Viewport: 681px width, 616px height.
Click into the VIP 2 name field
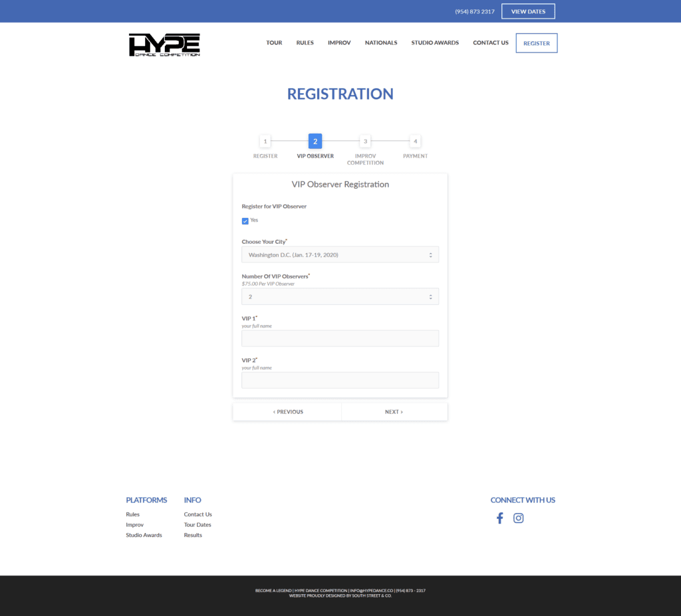(340, 380)
